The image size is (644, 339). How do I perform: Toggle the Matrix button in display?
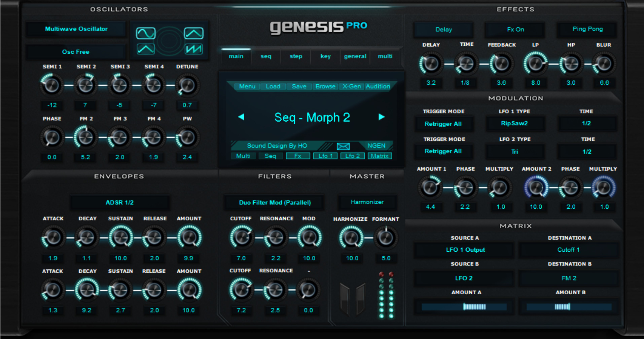point(380,156)
